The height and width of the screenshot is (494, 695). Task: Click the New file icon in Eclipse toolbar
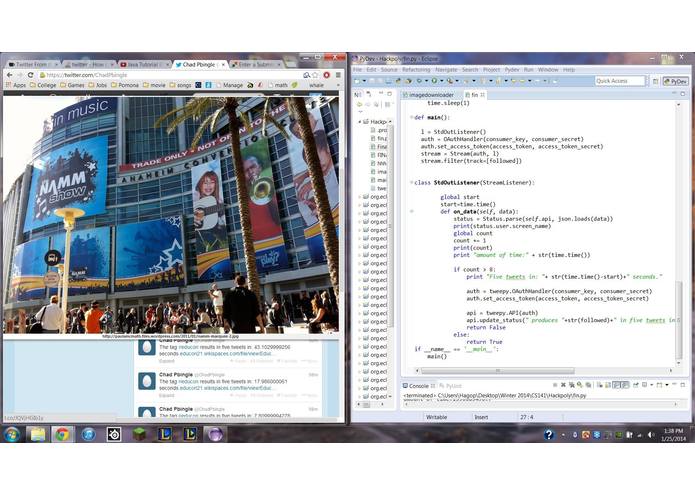pyautogui.click(x=357, y=81)
